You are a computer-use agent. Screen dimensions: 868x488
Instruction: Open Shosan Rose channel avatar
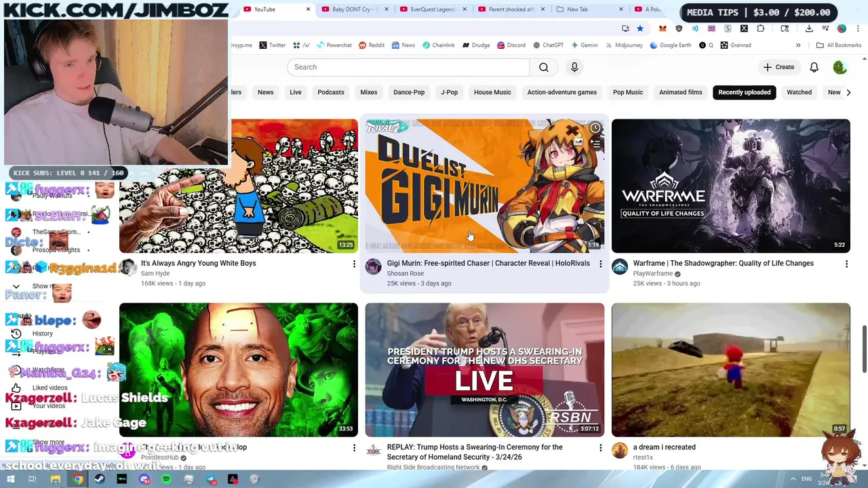tap(374, 267)
